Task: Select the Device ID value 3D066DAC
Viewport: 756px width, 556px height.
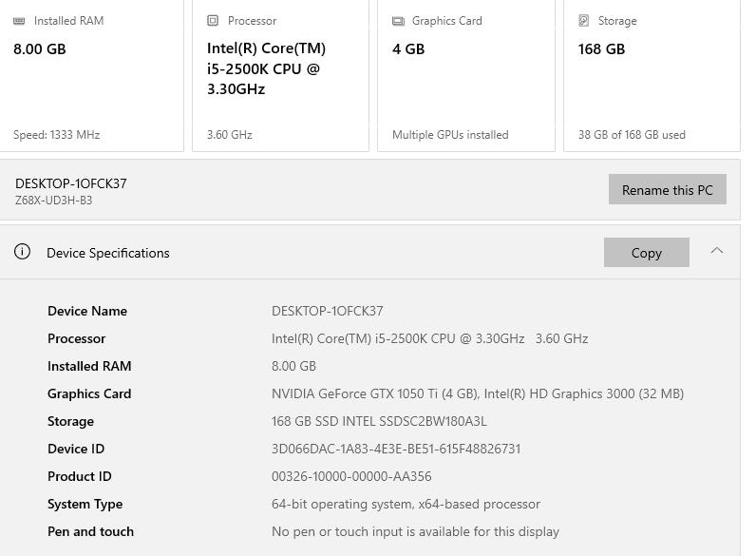Action: tap(396, 449)
